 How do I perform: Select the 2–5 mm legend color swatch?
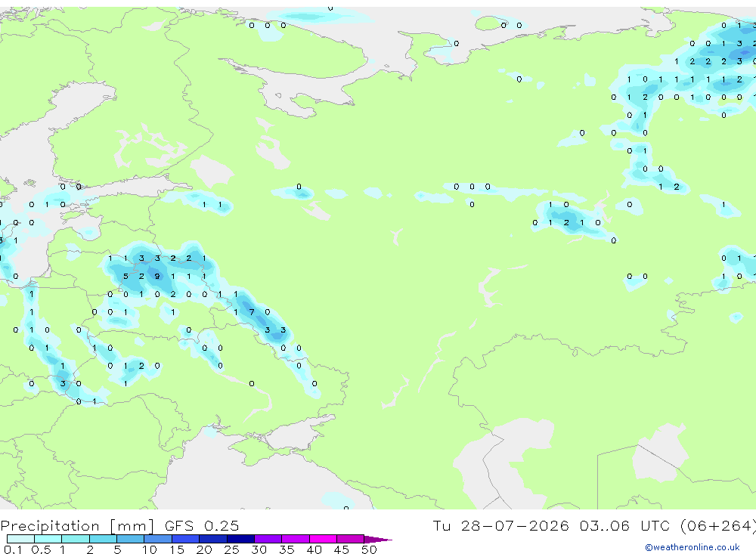pyautogui.click(x=103, y=539)
